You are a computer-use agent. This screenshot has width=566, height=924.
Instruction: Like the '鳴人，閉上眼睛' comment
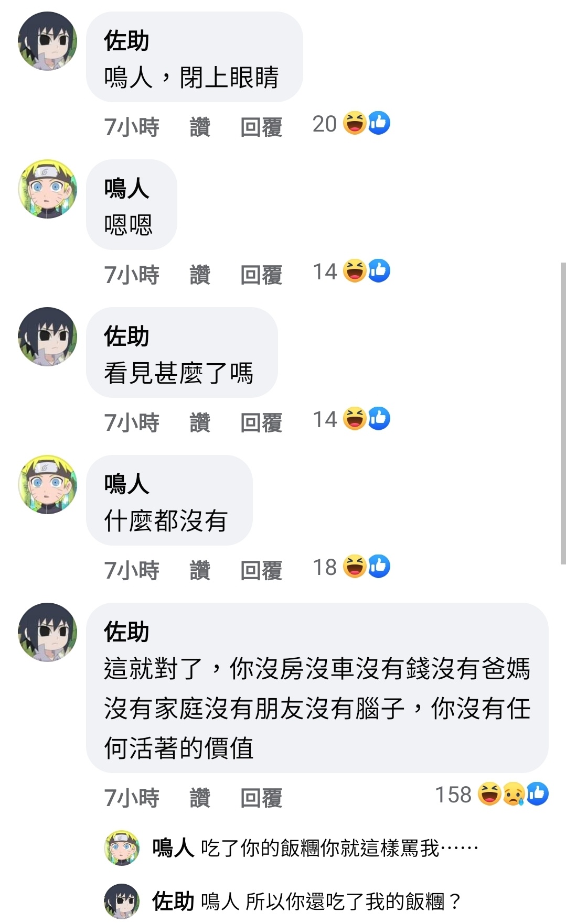tap(200, 127)
